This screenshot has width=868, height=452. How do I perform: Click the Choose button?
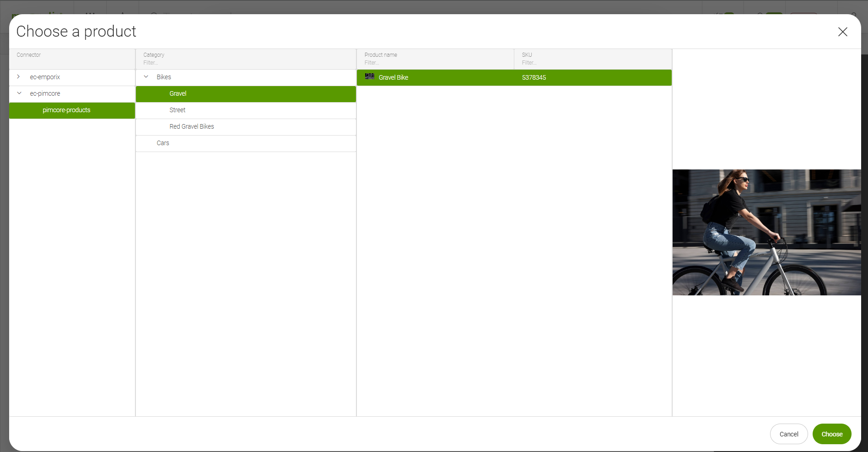[831, 434]
